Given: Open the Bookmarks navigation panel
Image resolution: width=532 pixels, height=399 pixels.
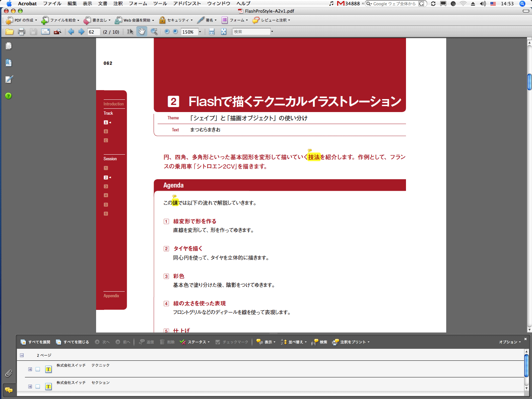Looking at the screenshot, I should point(9,63).
